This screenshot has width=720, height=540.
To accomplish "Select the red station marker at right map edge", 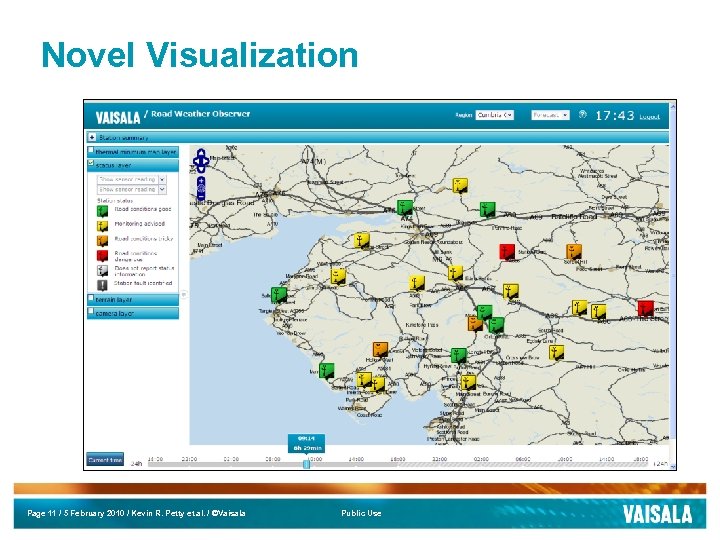I will click(x=646, y=308).
